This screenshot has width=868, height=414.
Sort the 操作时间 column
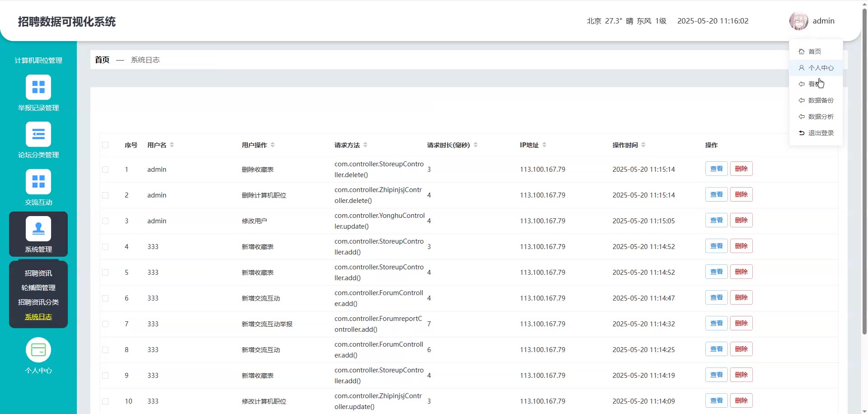coord(643,145)
